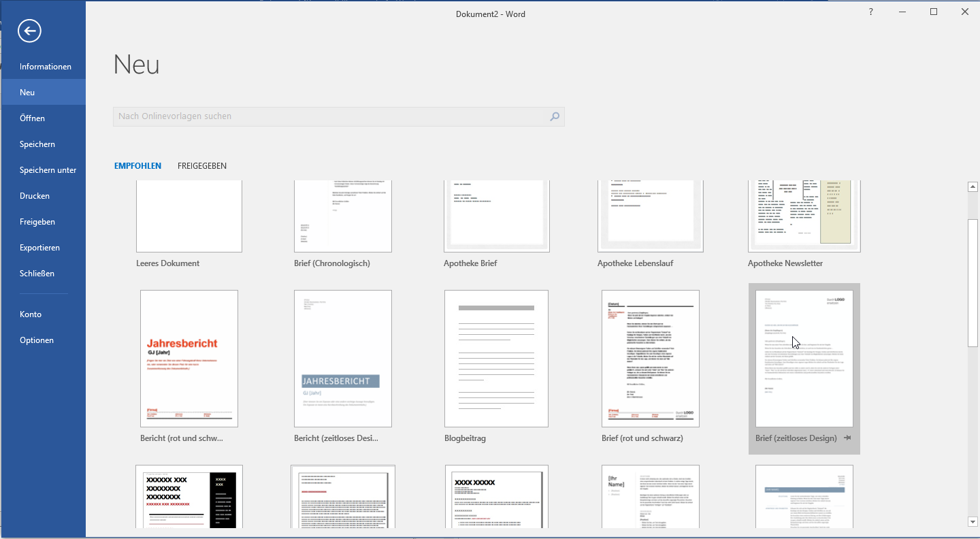Switch to the EMPFOHLEN tab
Image resolution: width=980 pixels, height=539 pixels.
point(137,166)
